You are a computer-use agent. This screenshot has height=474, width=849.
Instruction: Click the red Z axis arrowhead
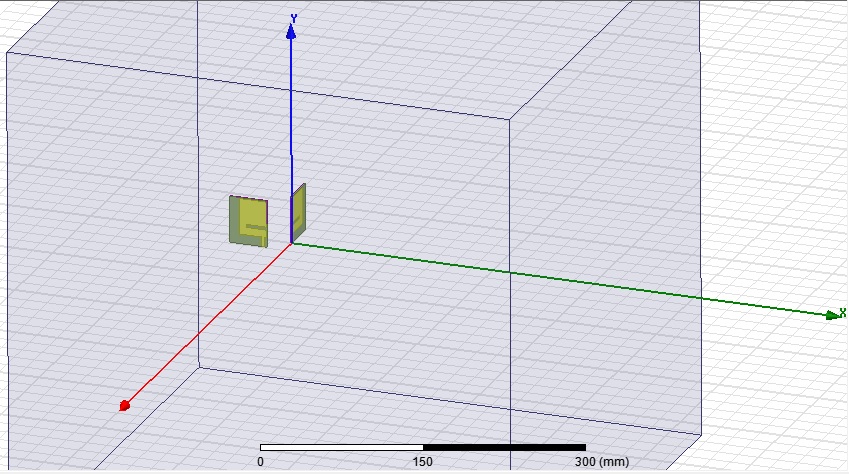coord(125,405)
